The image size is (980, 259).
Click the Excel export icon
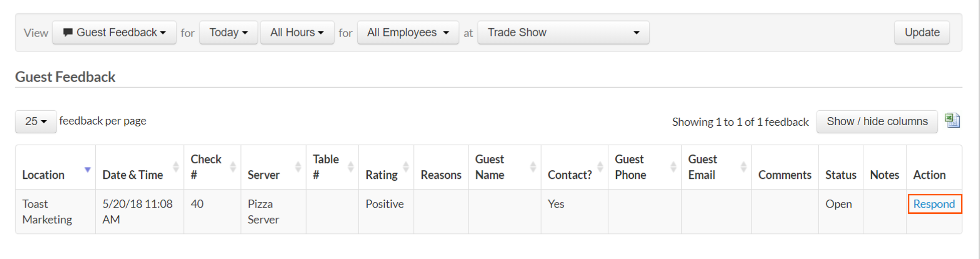[952, 121]
